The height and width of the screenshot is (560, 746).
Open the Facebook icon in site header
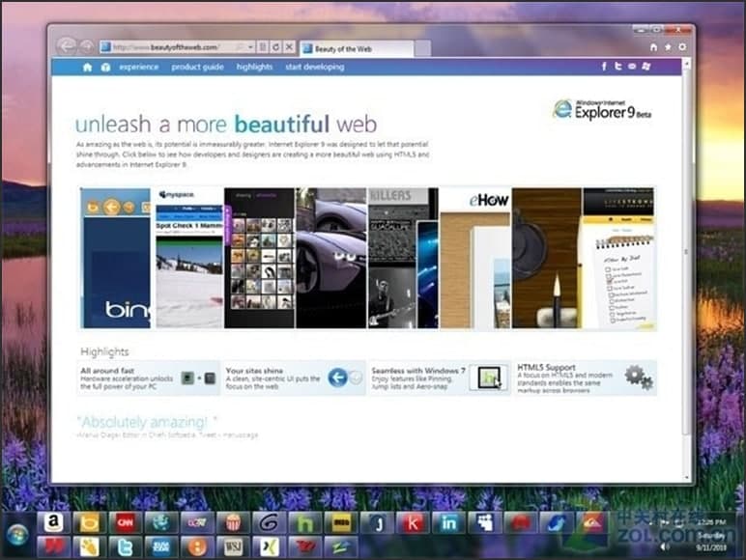tap(604, 67)
